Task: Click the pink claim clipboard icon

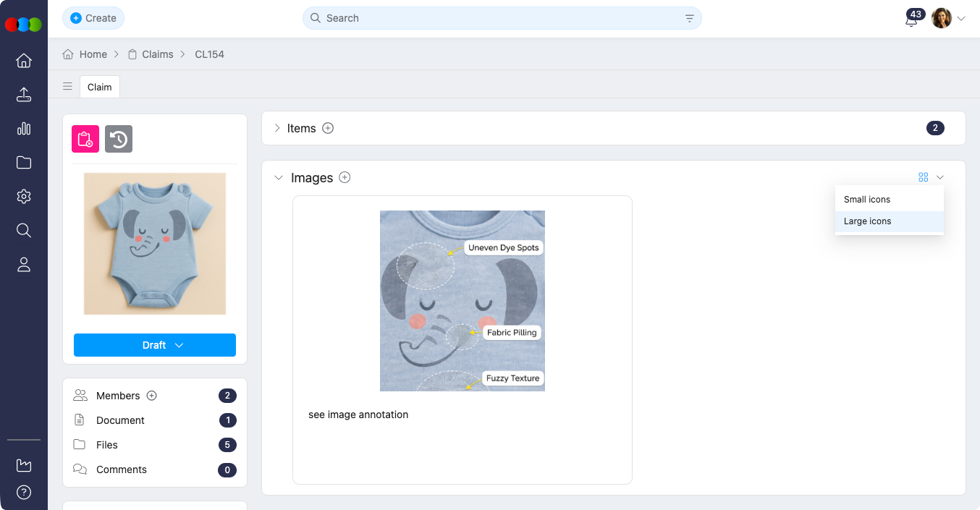Action: (x=85, y=139)
